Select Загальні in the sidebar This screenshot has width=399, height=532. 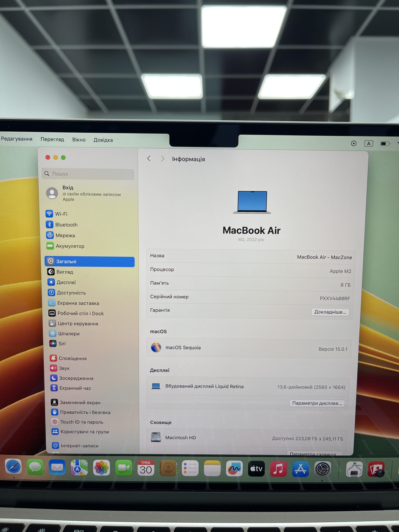point(90,261)
